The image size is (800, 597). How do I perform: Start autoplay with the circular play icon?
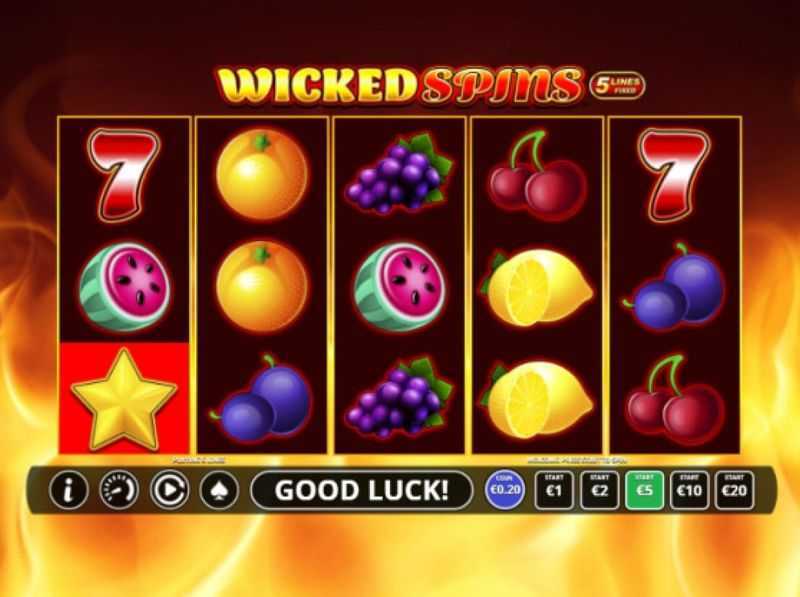pyautogui.click(x=169, y=490)
